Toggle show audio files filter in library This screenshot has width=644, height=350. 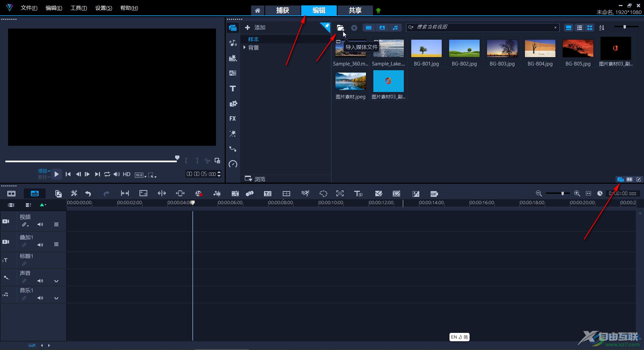pyautogui.click(x=395, y=28)
